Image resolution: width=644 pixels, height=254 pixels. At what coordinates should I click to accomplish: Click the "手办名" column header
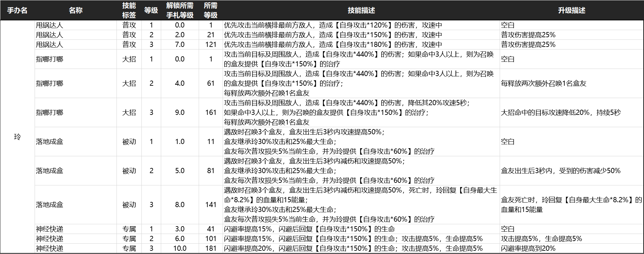coord(17,10)
